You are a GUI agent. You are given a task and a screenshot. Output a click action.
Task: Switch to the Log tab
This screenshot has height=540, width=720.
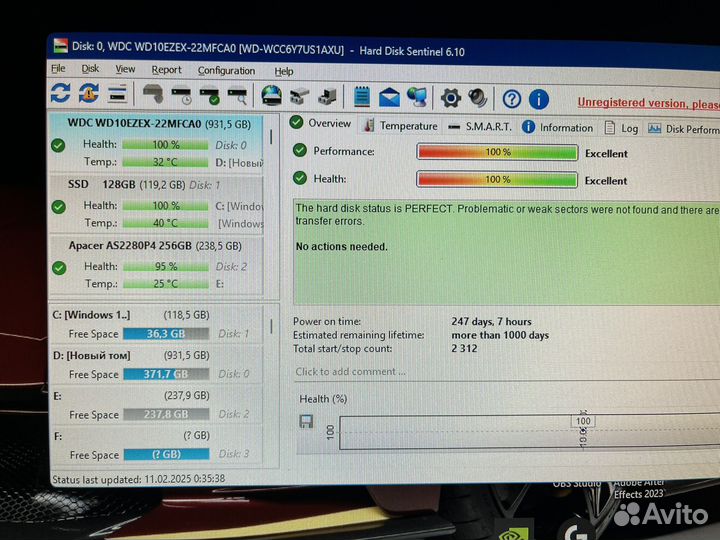click(621, 129)
